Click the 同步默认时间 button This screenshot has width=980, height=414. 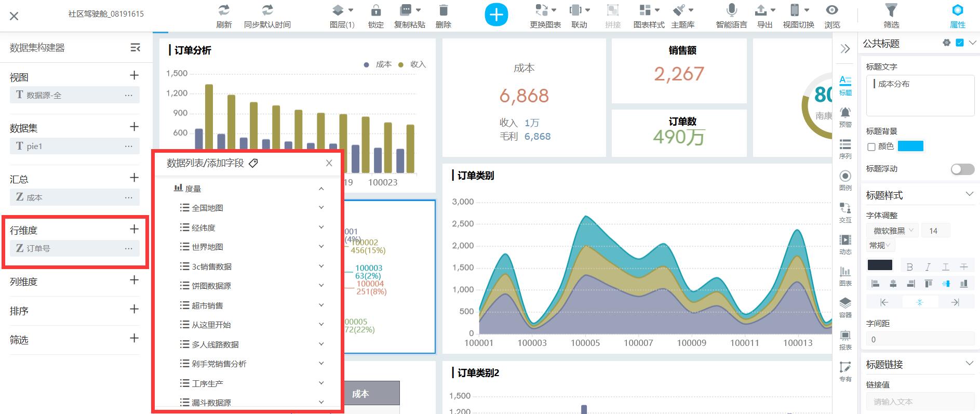coord(267,16)
